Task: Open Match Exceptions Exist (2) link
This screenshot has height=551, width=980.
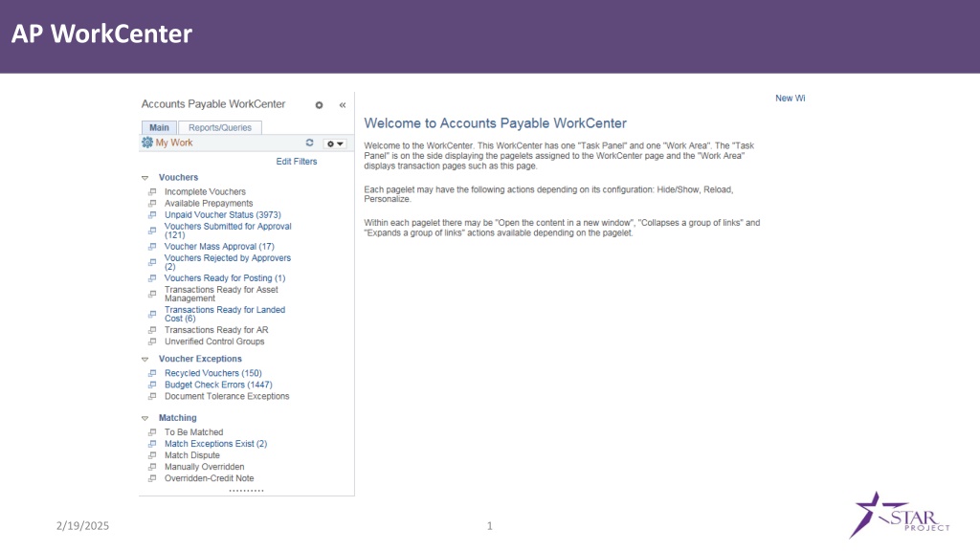Action: pyautogui.click(x=215, y=444)
